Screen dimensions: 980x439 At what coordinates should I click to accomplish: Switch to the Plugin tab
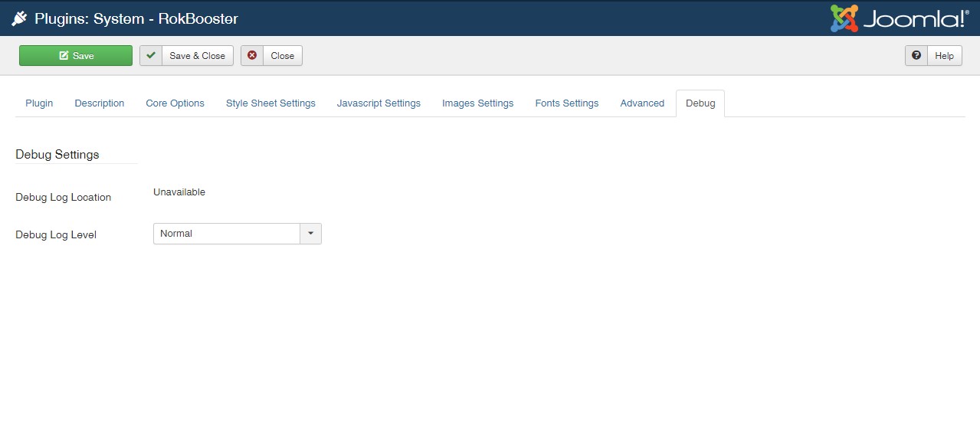click(x=39, y=103)
